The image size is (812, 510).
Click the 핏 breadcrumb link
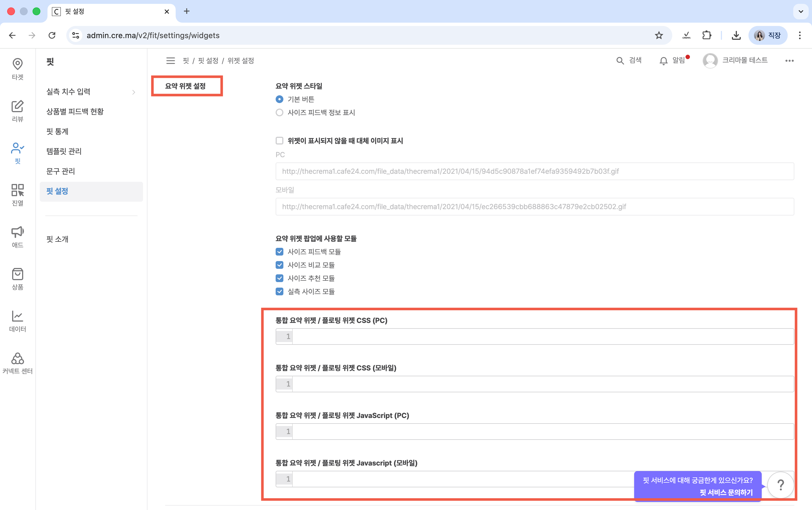(186, 61)
